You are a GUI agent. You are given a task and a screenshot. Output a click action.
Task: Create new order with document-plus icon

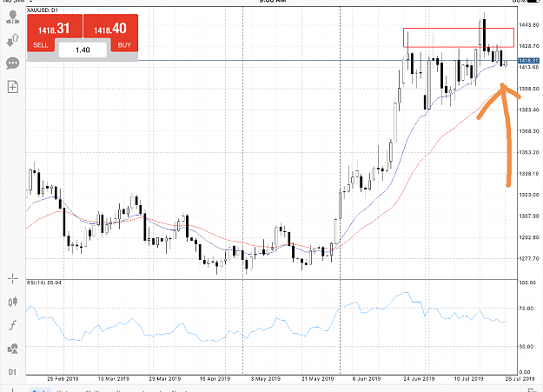coord(12,87)
